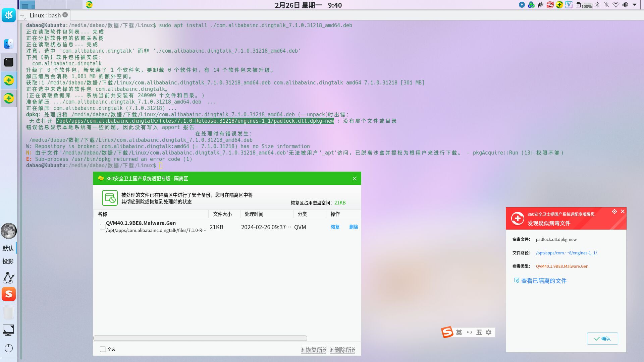Screen dimensions: 644x362
Task: Open the 查看已隔离的文件 link
Action: [x=544, y=281]
